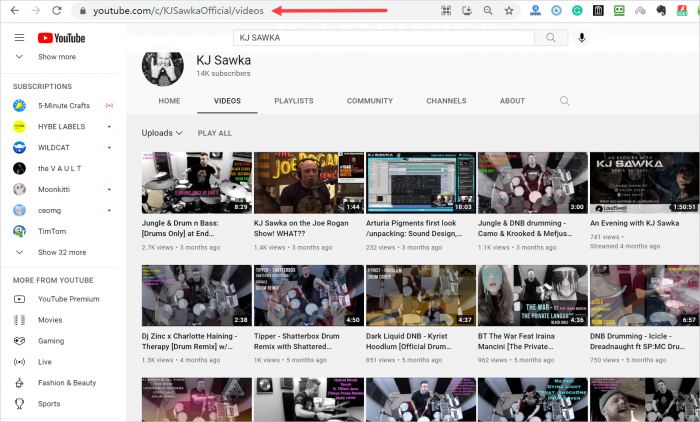This screenshot has height=422, width=700.
Task: Expand Show 32 more subscriptions
Action: tap(62, 252)
